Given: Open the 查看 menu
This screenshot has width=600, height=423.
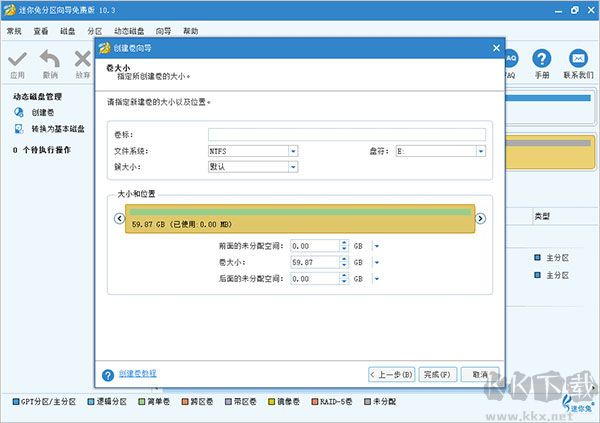Looking at the screenshot, I should (41, 31).
